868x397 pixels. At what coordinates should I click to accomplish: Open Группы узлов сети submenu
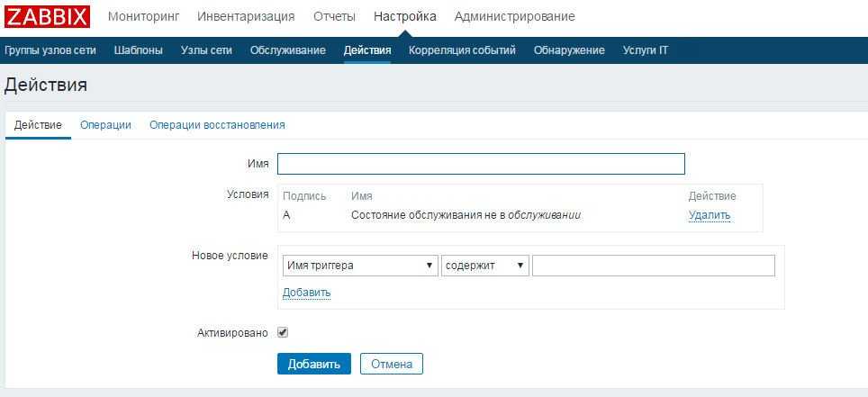pos(50,50)
